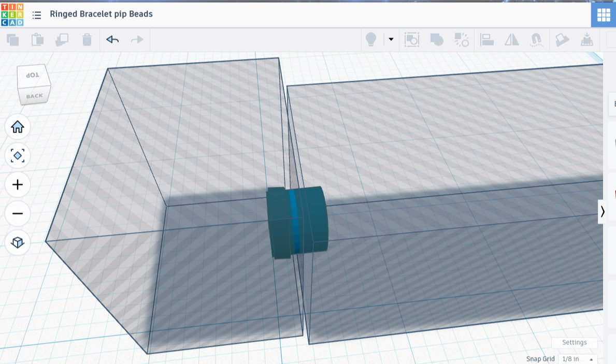Viewport: 616px width, 364px height.
Task: Click the Duplicate and repeat icon
Action: [62, 40]
